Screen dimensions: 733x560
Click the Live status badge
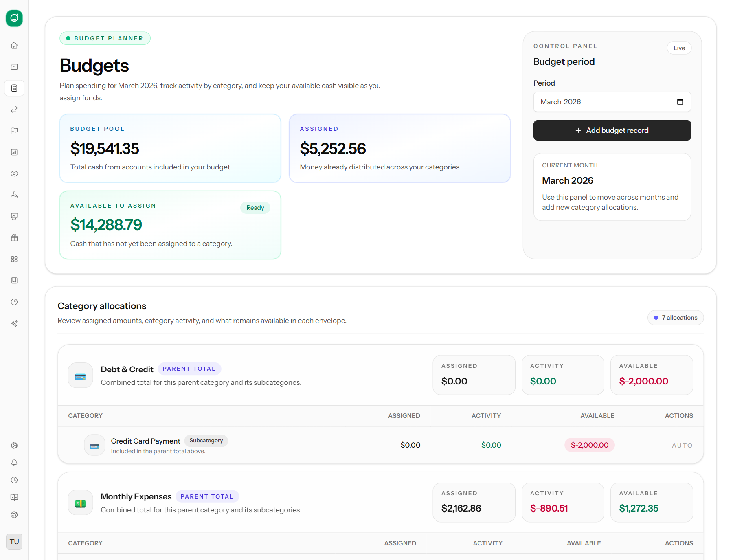[679, 48]
